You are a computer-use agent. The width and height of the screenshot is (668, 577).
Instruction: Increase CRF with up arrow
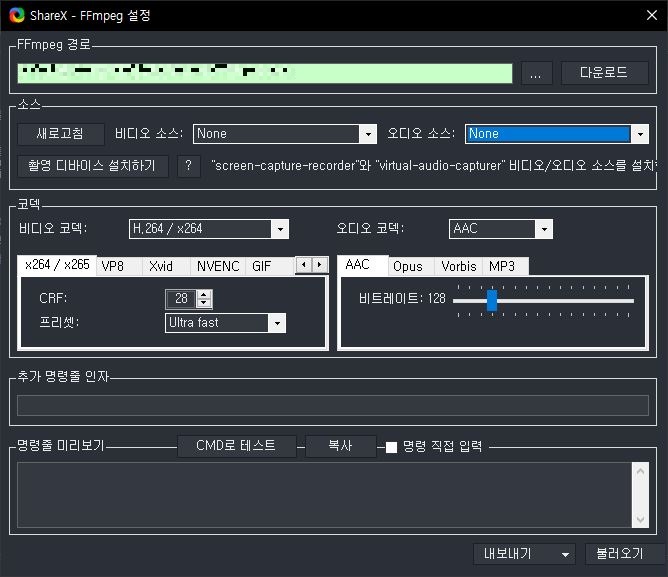[204, 294]
